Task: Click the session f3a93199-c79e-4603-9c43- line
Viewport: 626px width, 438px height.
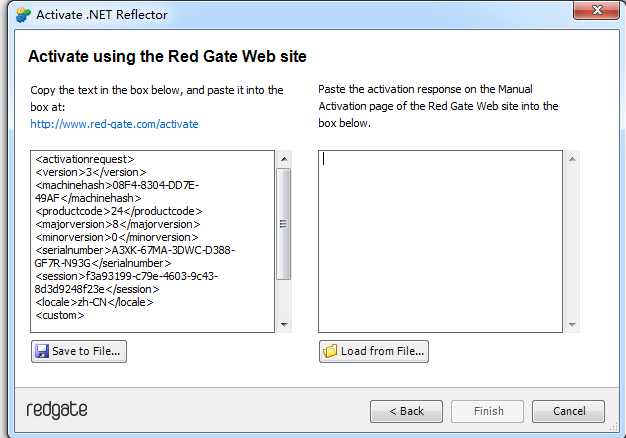Action: (x=127, y=276)
